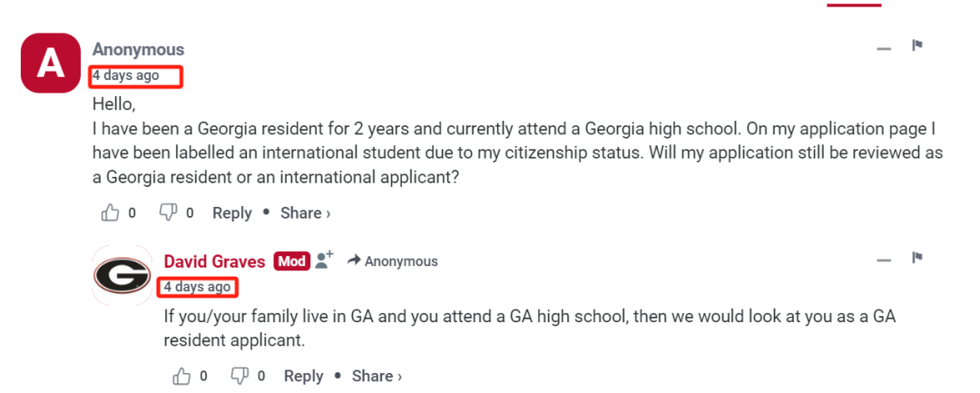Open David Graves' profile name

point(214,261)
